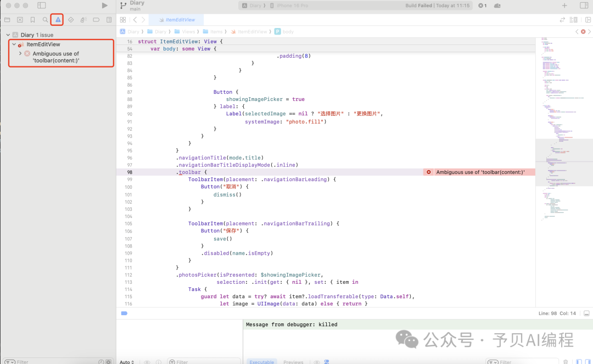Click the Xcode Cloud status icon
The height and width of the screenshot is (364, 593).
click(497, 5)
